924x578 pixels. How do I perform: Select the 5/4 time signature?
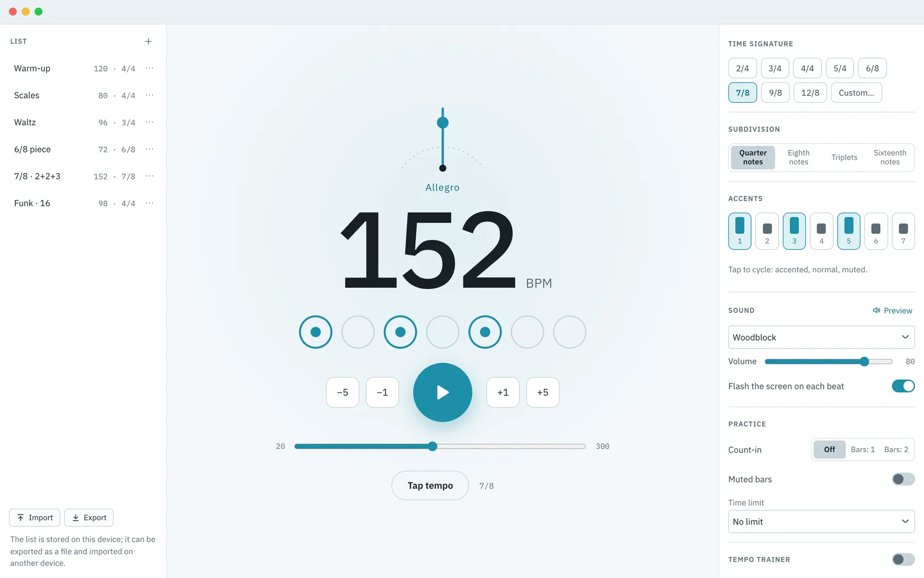[840, 68]
